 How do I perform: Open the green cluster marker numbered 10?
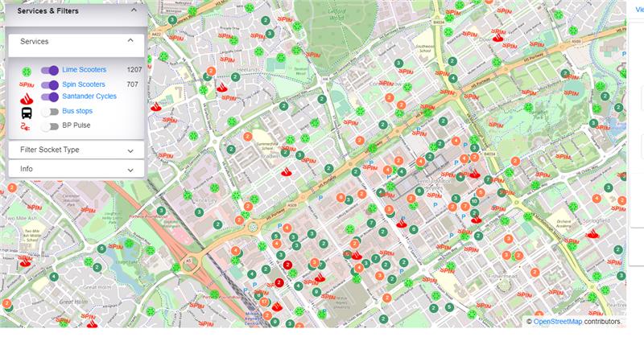(x=474, y=201)
